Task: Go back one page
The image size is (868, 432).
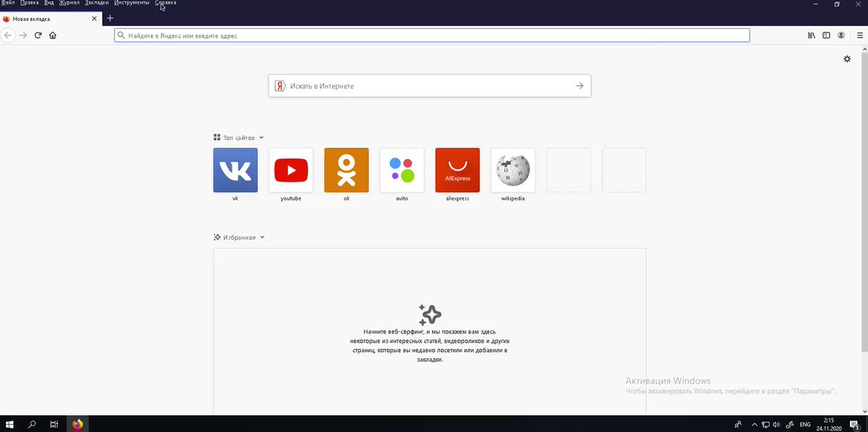Action: tap(8, 35)
